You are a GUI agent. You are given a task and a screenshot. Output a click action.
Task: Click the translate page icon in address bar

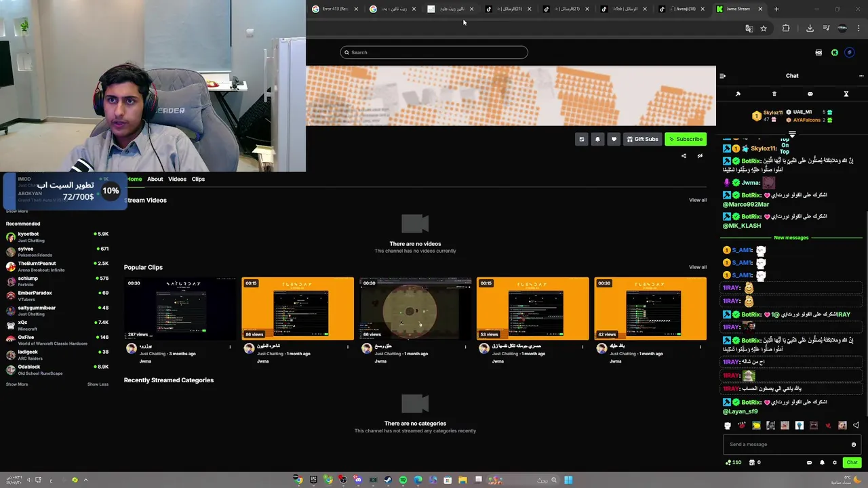pos(749,28)
